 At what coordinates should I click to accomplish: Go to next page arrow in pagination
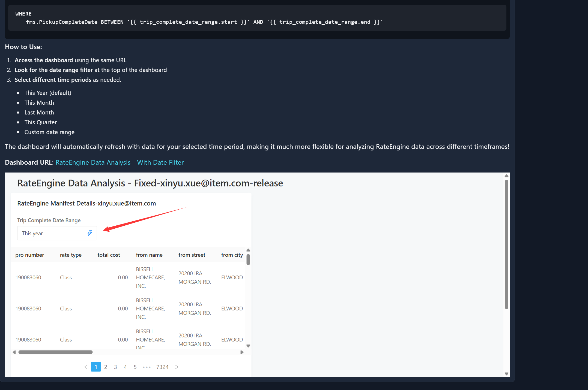[x=177, y=367]
